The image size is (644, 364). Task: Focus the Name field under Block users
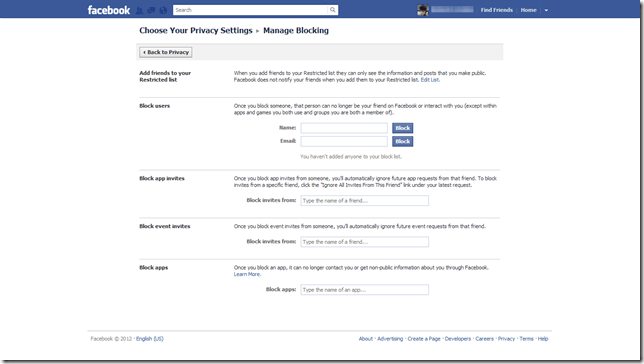(344, 128)
